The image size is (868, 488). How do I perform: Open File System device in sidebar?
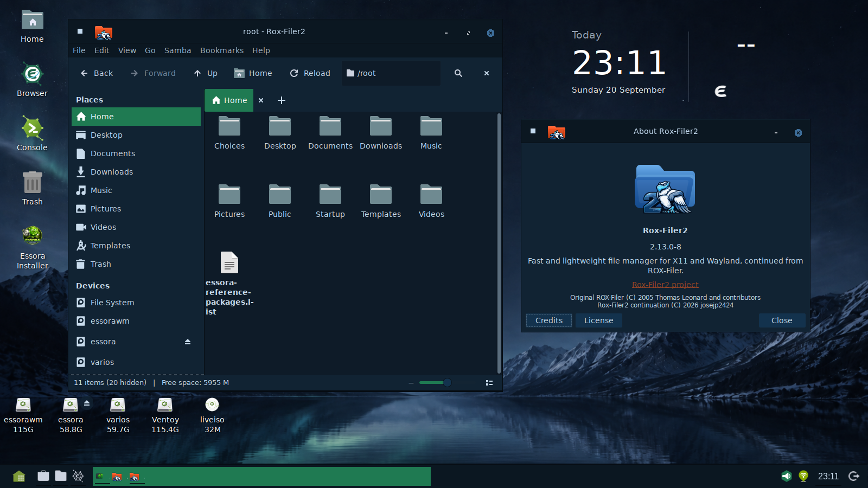click(136, 303)
